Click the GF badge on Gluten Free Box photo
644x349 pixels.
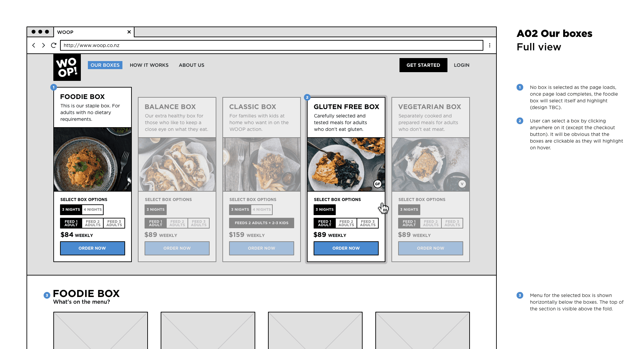(x=378, y=184)
